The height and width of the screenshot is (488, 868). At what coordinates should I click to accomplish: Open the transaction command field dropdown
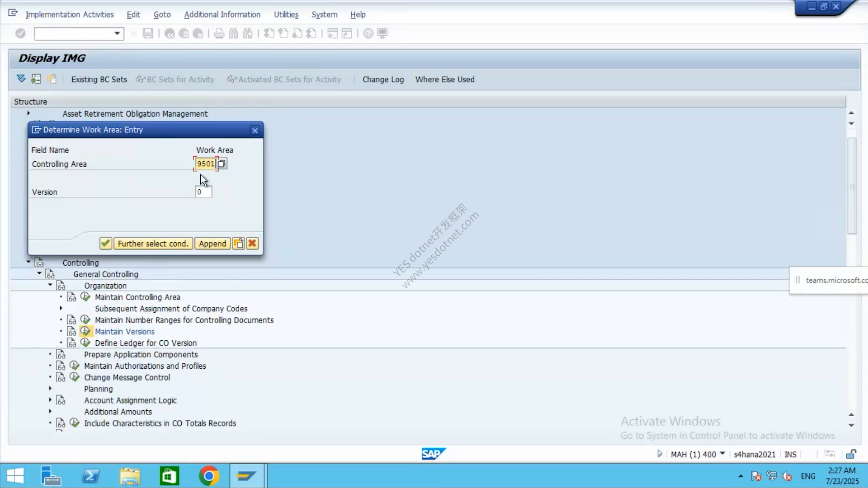[x=117, y=33]
